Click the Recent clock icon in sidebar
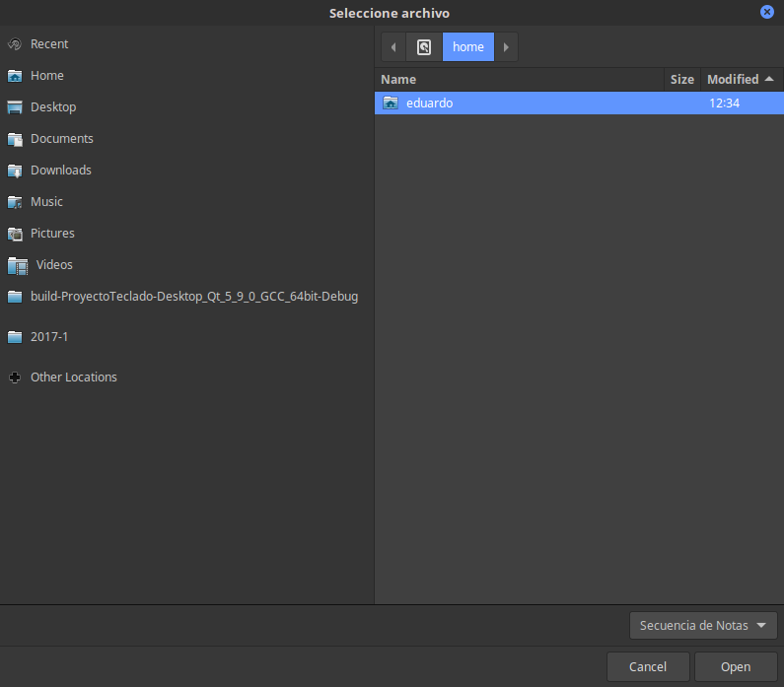Image resolution: width=784 pixels, height=687 pixels. coord(15,44)
